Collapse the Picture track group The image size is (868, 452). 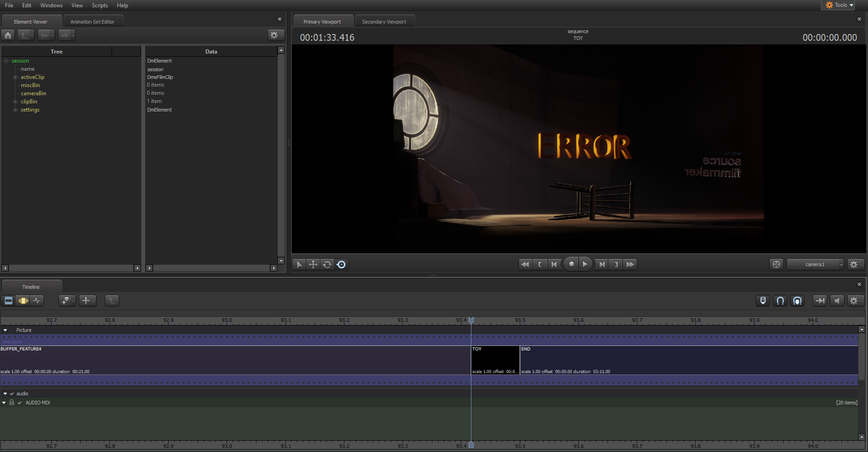tap(5, 330)
